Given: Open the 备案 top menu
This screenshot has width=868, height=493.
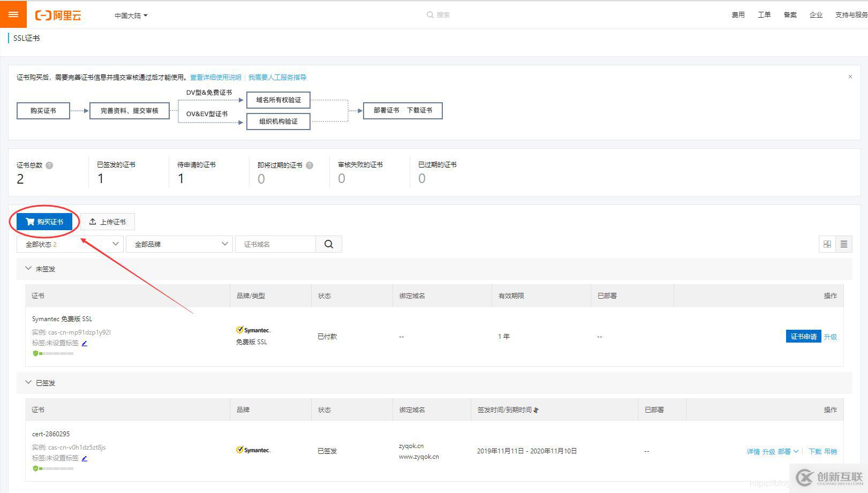Looking at the screenshot, I should pyautogui.click(x=790, y=15).
